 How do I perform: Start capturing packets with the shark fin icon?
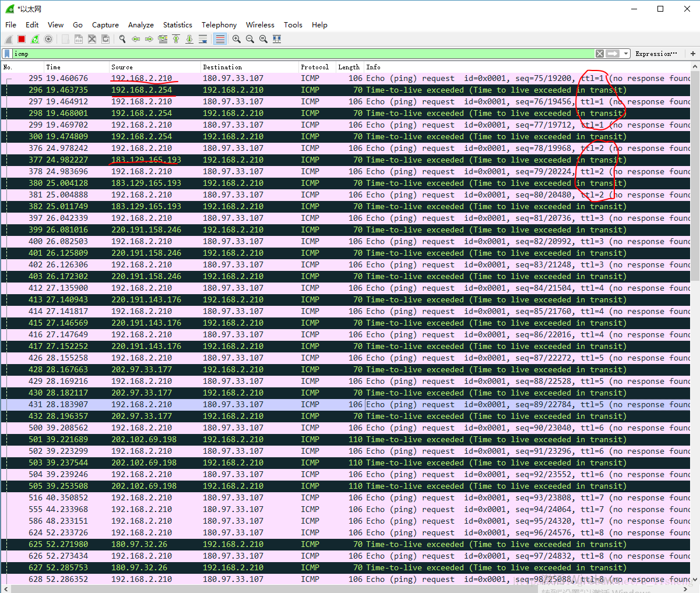coord(9,39)
